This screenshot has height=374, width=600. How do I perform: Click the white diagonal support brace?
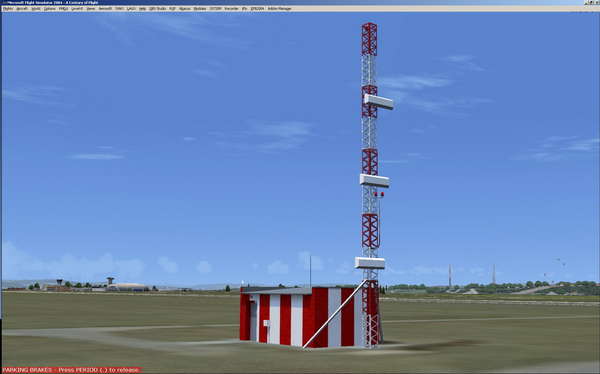tap(335, 314)
